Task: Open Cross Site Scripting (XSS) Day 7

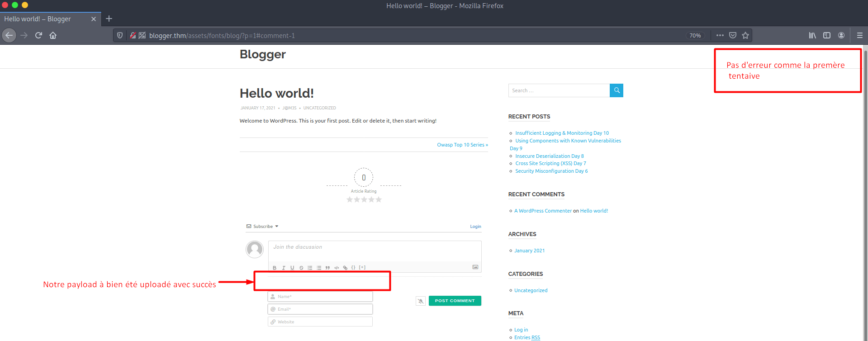Action: (x=550, y=163)
